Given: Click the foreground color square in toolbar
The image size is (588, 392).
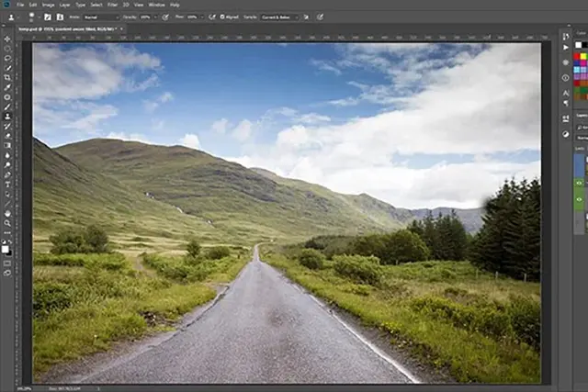Looking at the screenshot, I should (6, 250).
